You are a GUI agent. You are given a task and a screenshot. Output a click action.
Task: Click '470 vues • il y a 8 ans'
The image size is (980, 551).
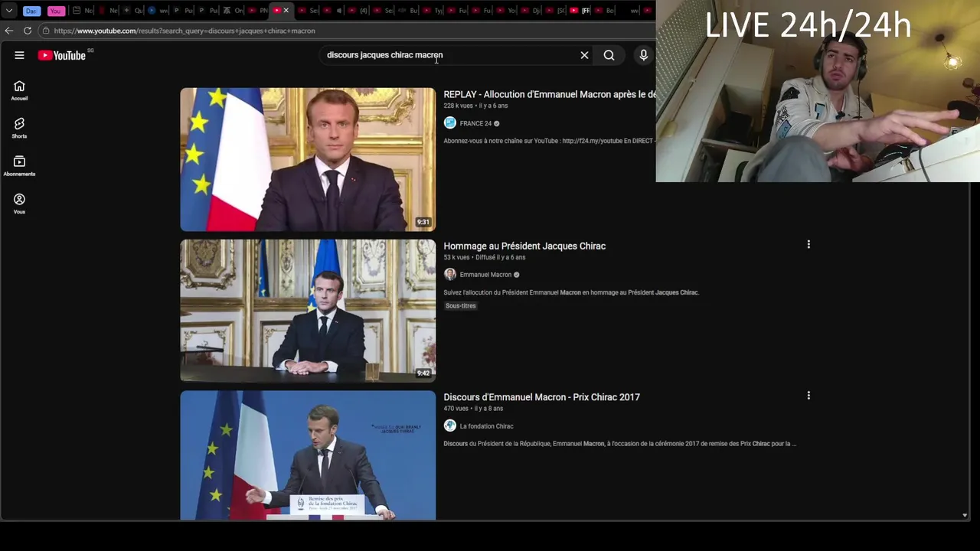coord(473,409)
